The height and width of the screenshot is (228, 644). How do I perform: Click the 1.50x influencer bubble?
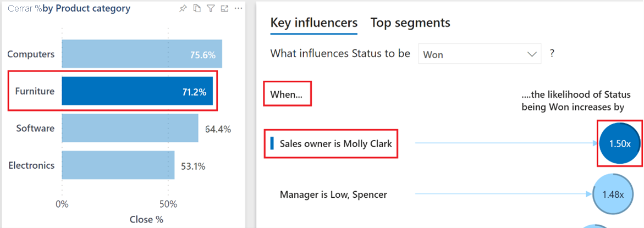pos(619,143)
